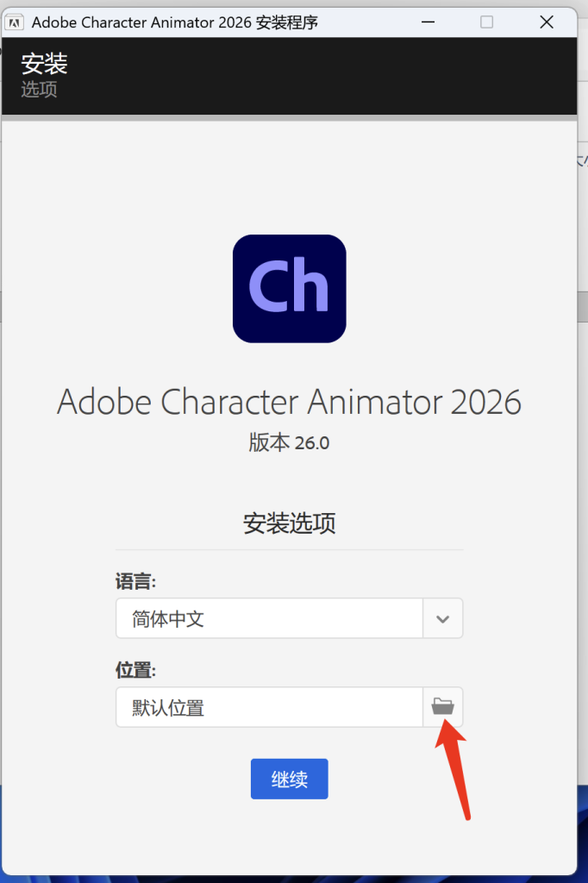Click the divider line under 安装选项
The image size is (588, 883).
click(x=289, y=549)
